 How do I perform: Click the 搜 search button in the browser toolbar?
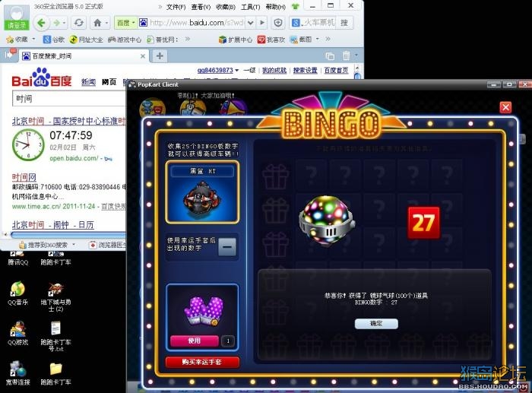(344, 23)
